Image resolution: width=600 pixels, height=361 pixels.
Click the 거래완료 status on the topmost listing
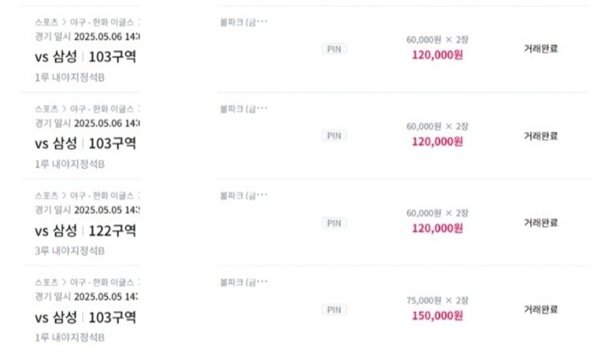coord(541,49)
